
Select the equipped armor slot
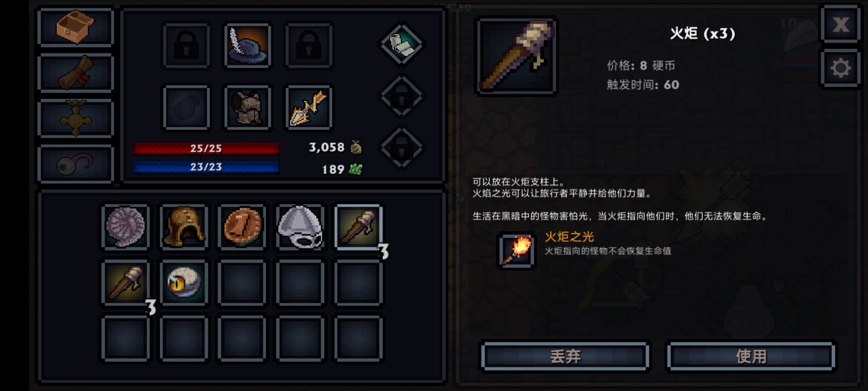tap(248, 107)
